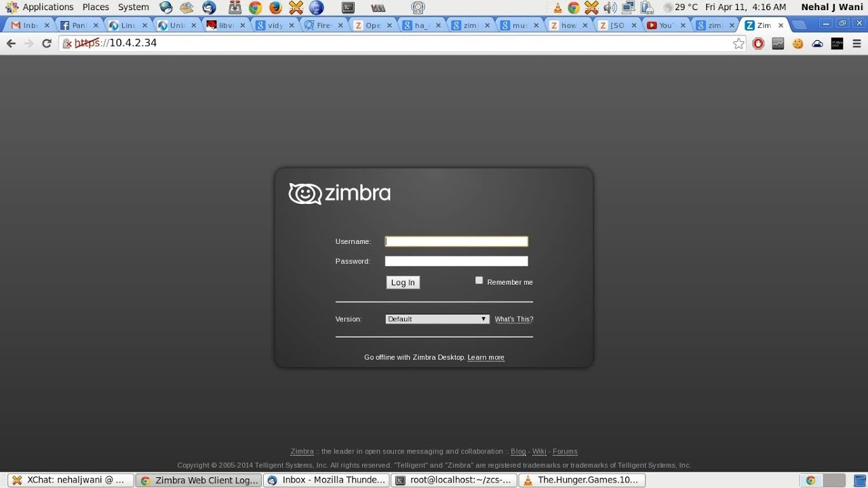Click the graph extension icon in toolbar
The image size is (868, 488).
778,43
